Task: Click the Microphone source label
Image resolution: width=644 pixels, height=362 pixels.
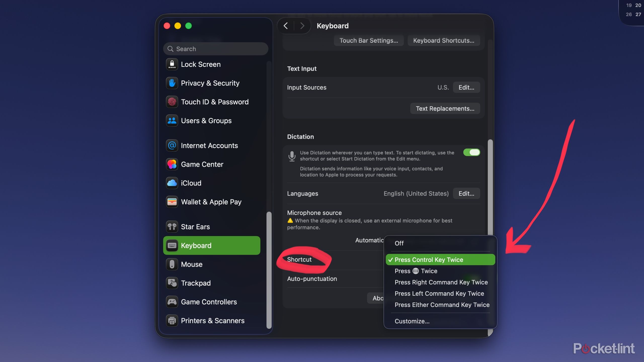Action: point(314,213)
